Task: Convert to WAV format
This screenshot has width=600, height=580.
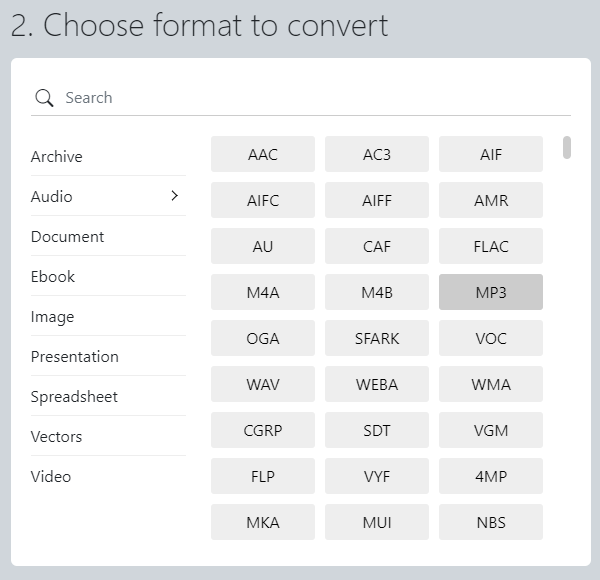Action: pyautogui.click(x=263, y=384)
